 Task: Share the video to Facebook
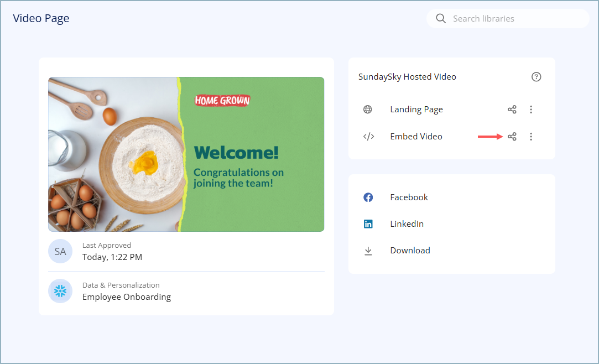click(x=409, y=197)
